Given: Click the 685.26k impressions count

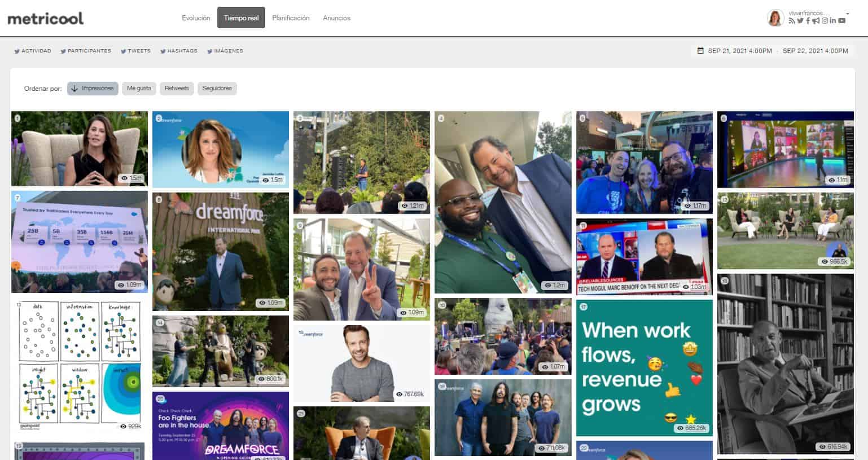Looking at the screenshot, I should click(692, 428).
